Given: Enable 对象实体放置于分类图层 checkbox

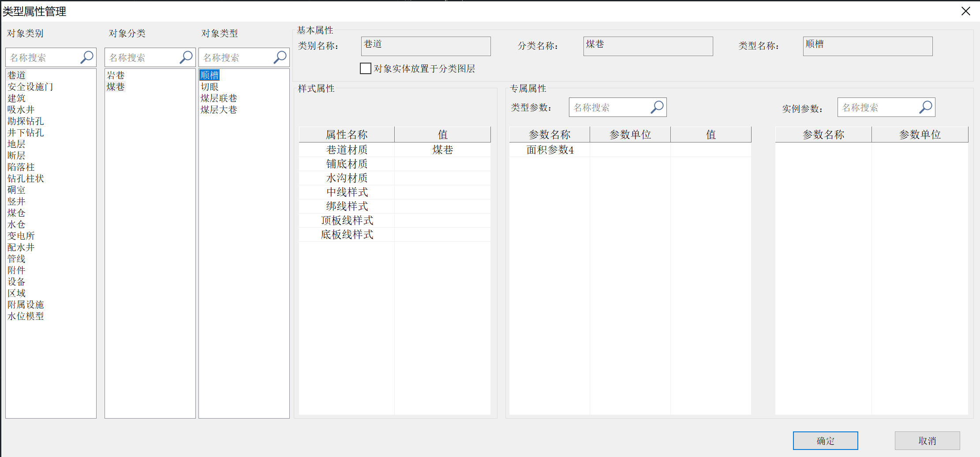Looking at the screenshot, I should (x=366, y=69).
